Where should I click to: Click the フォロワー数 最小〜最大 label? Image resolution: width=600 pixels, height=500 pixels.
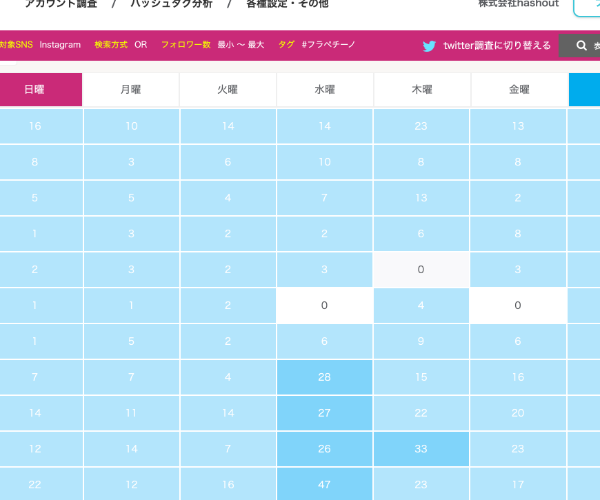[213, 45]
